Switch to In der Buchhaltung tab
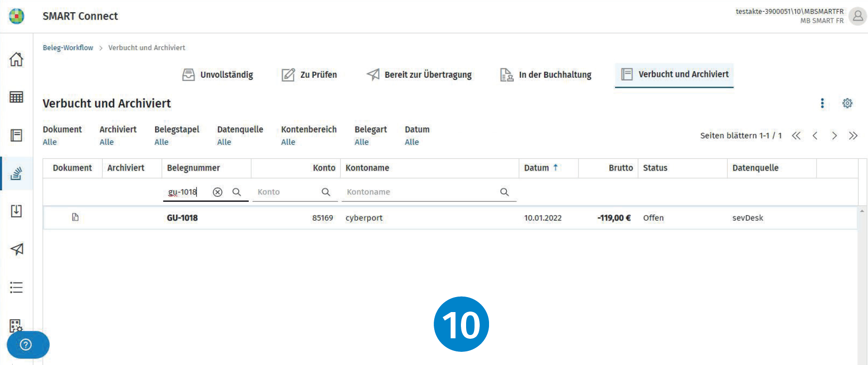This screenshot has width=868, height=365. click(x=546, y=74)
